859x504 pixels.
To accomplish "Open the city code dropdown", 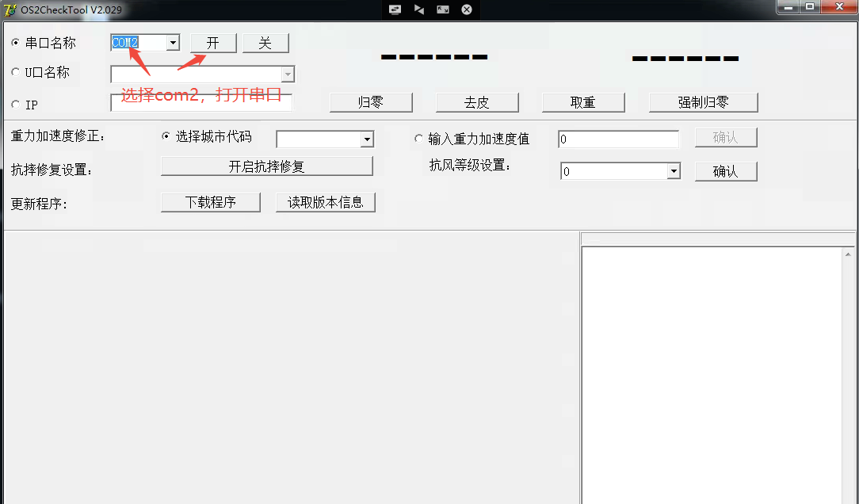I will pos(367,139).
